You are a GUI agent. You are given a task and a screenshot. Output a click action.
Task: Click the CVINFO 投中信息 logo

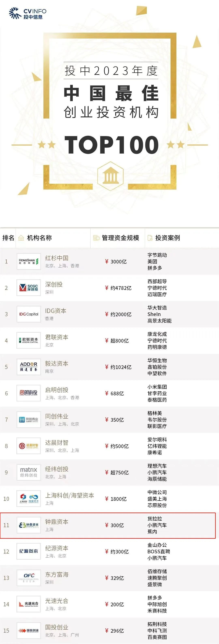pyautogui.click(x=28, y=13)
